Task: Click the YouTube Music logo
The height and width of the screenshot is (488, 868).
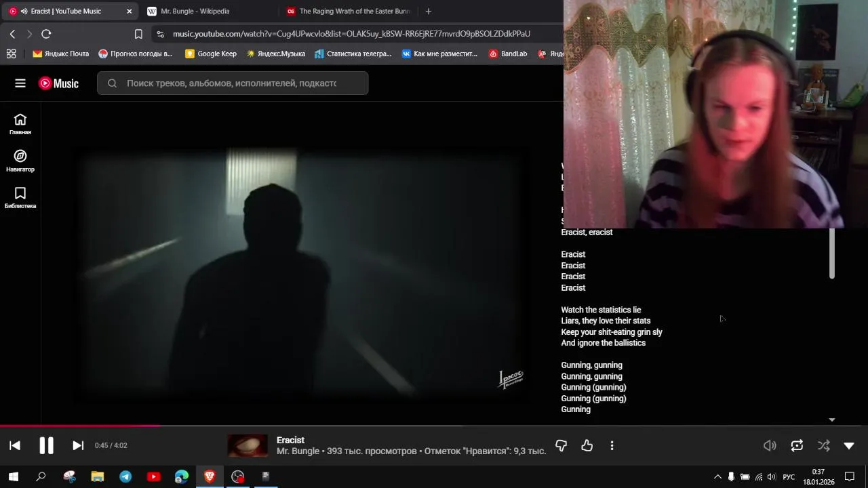Action: click(x=58, y=83)
